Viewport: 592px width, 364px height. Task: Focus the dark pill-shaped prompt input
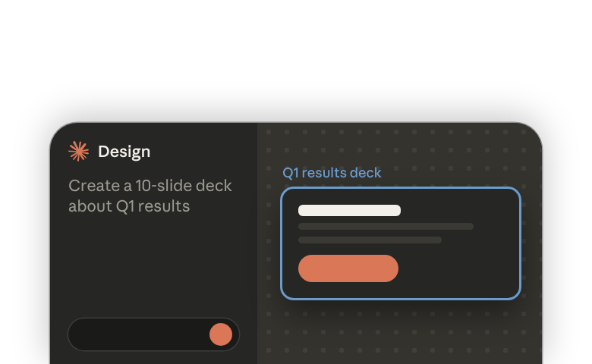pyautogui.click(x=153, y=334)
